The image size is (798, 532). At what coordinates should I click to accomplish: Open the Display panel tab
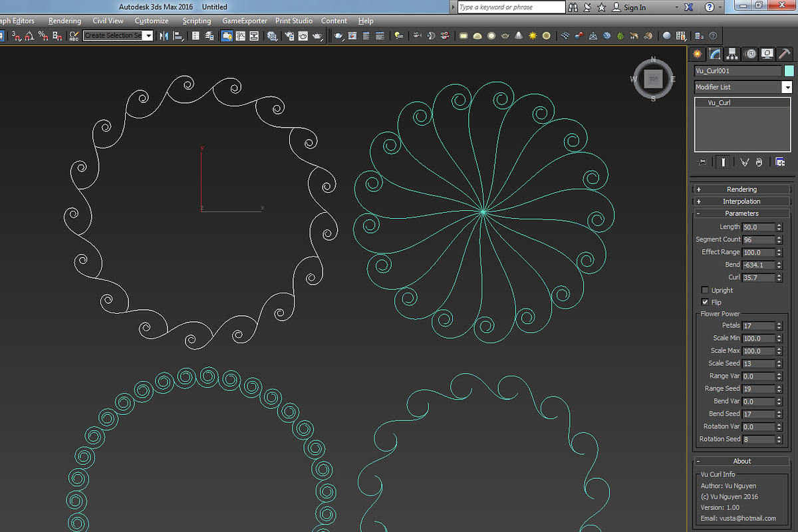(767, 54)
